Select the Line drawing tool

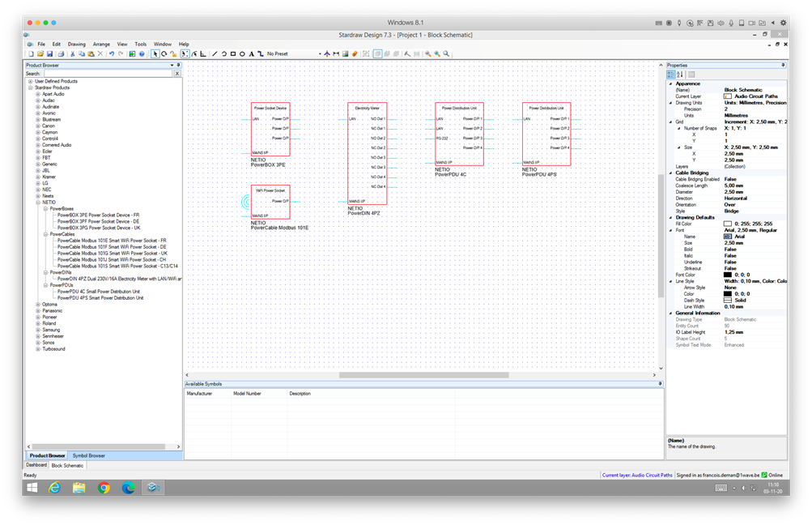click(215, 54)
